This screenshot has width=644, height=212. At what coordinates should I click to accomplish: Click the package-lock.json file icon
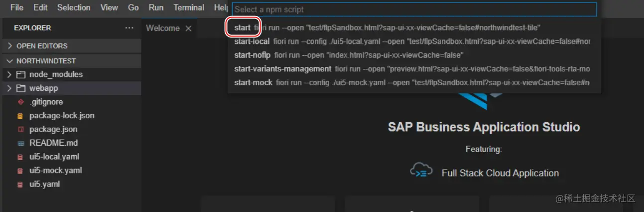pos(20,116)
